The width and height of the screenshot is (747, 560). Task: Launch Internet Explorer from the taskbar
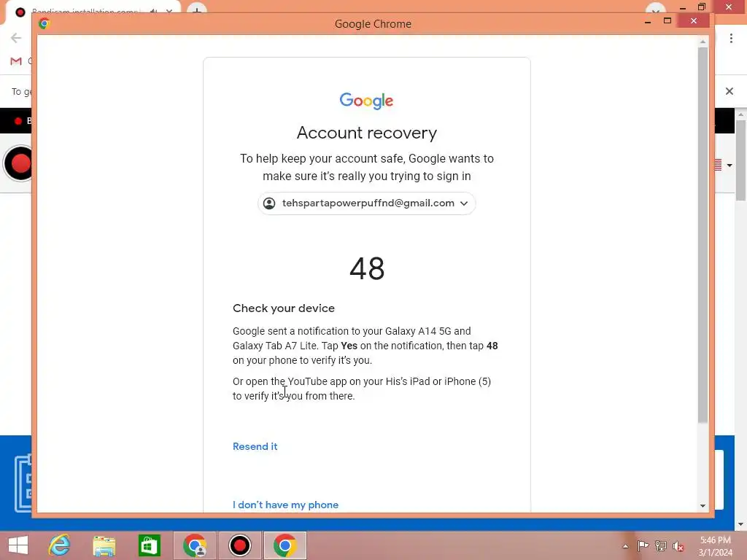(59, 545)
